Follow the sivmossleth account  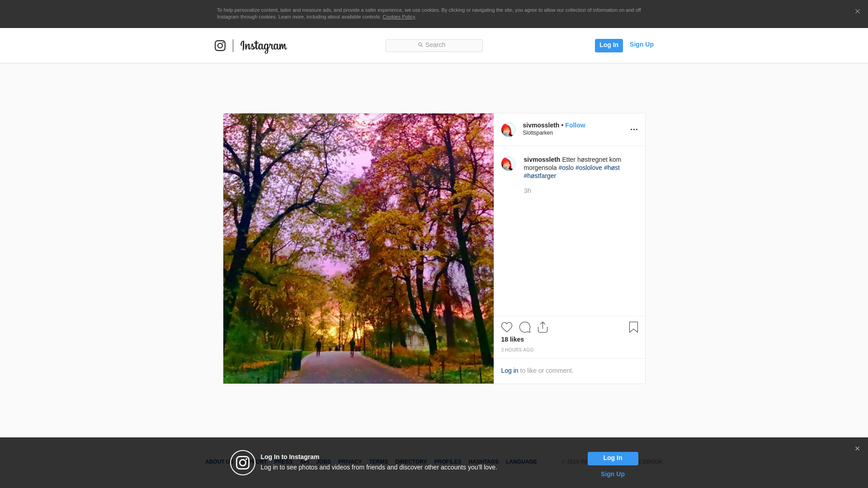pyautogui.click(x=575, y=125)
